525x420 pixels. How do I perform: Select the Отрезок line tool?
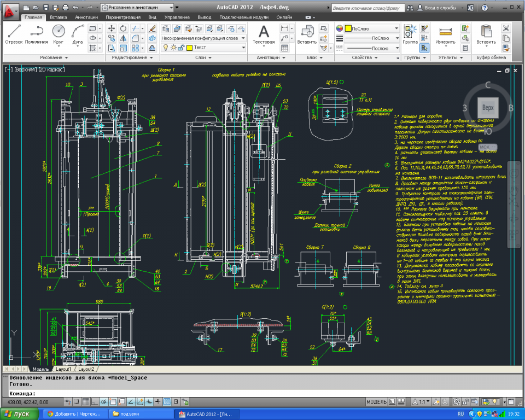pos(14,34)
